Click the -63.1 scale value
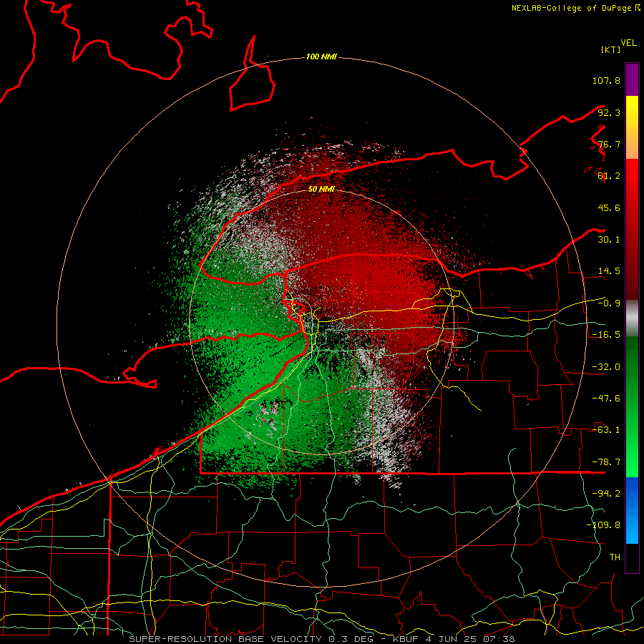The width and height of the screenshot is (644, 644). tap(606, 430)
